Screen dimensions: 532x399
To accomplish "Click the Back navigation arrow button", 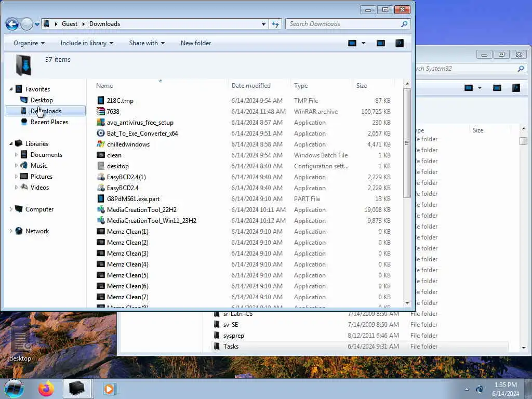I will click(x=12, y=24).
